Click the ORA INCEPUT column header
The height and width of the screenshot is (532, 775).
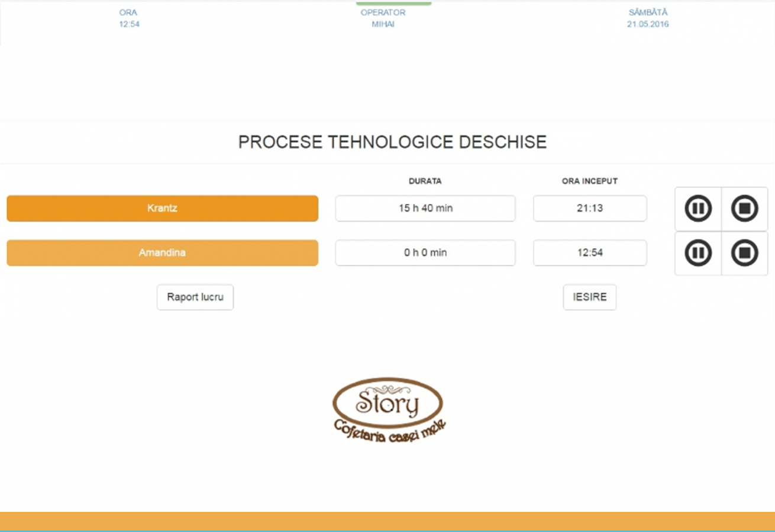pos(590,181)
